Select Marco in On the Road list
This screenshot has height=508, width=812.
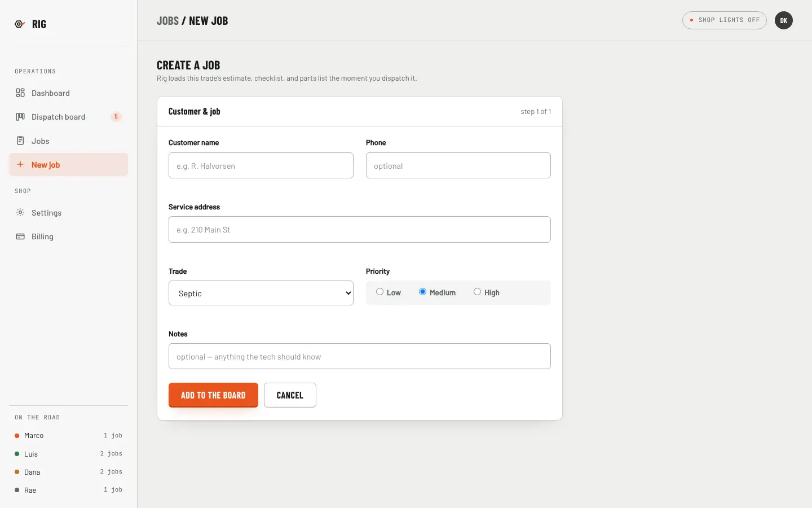pyautogui.click(x=68, y=436)
